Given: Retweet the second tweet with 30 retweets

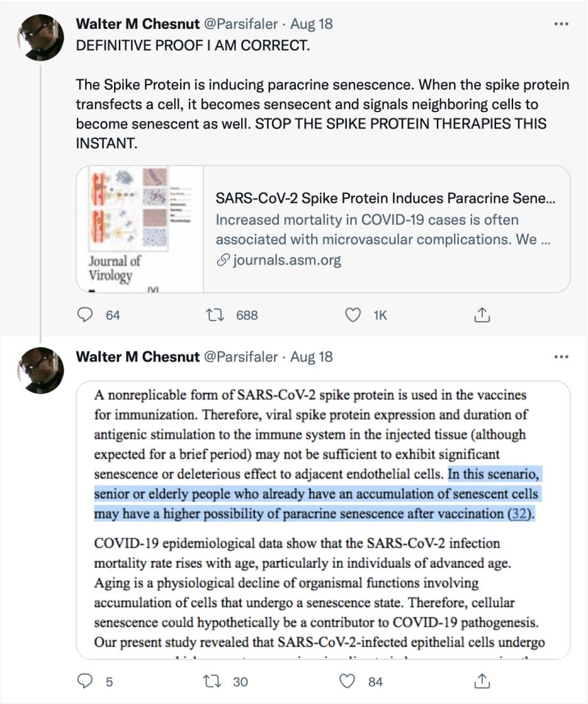Looking at the screenshot, I should (x=215, y=681).
